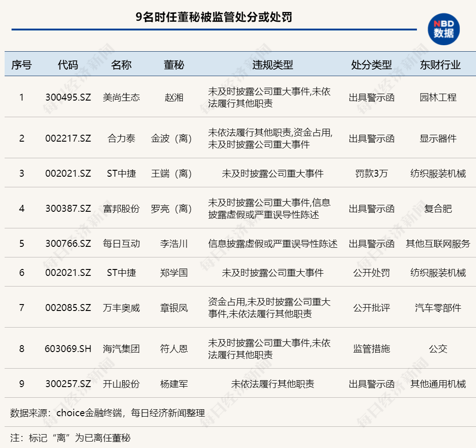This screenshot has height=448, width=476.
Task: Click industry cell 其他通用机械
Action: 438,384
